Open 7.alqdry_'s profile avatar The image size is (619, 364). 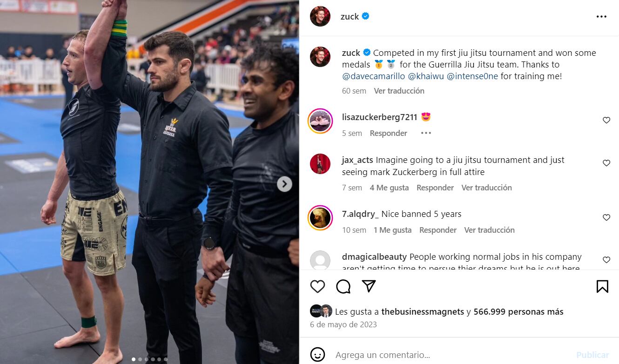click(x=320, y=218)
